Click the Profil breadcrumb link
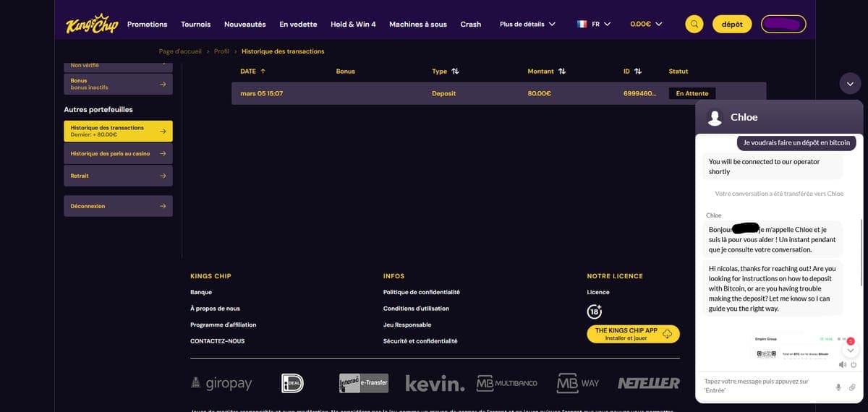The height and width of the screenshot is (412, 868). [x=221, y=51]
